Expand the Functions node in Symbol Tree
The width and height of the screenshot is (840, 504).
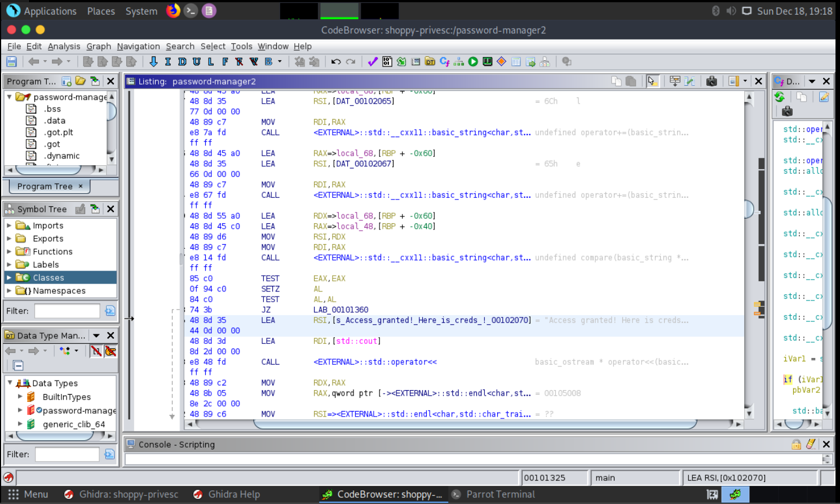click(x=9, y=251)
